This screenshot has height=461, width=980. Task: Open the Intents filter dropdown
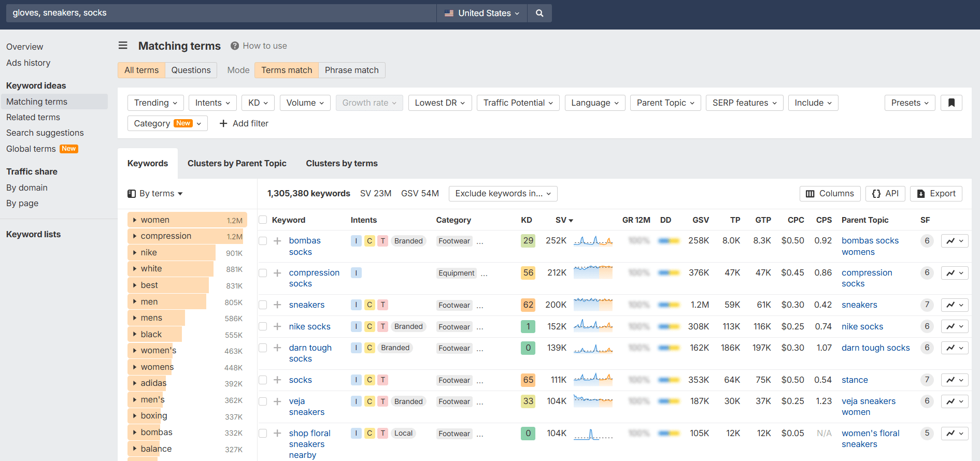pos(212,103)
